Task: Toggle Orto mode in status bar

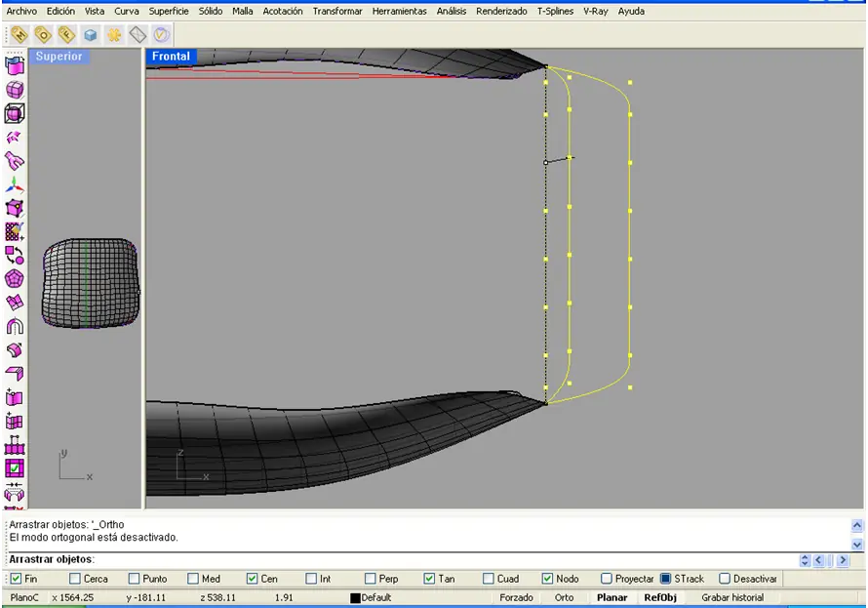Action: click(564, 597)
